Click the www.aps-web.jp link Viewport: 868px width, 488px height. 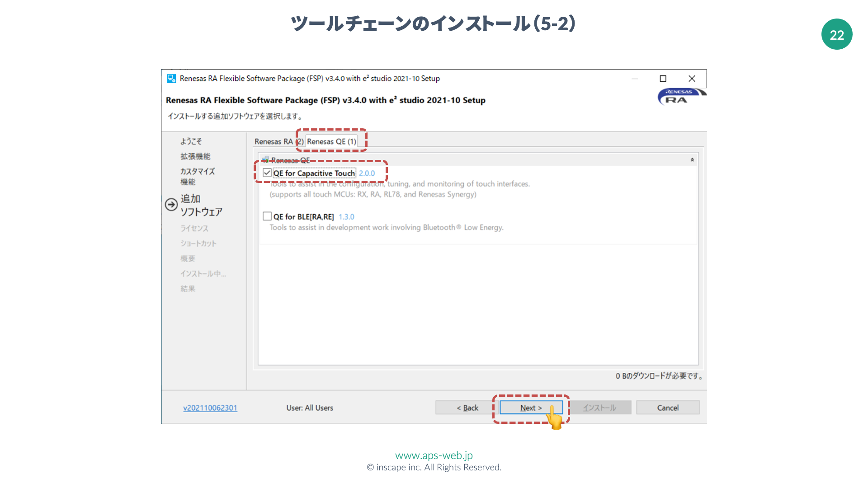pos(434,455)
